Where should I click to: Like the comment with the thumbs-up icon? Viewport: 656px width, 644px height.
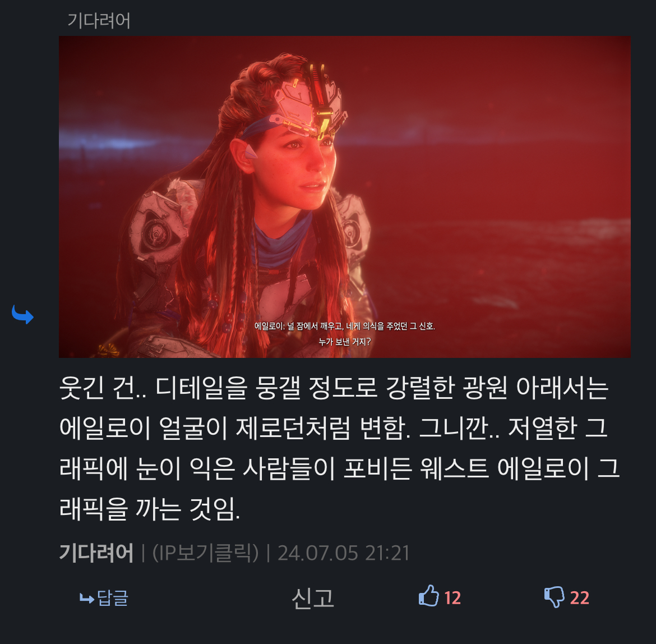(429, 596)
